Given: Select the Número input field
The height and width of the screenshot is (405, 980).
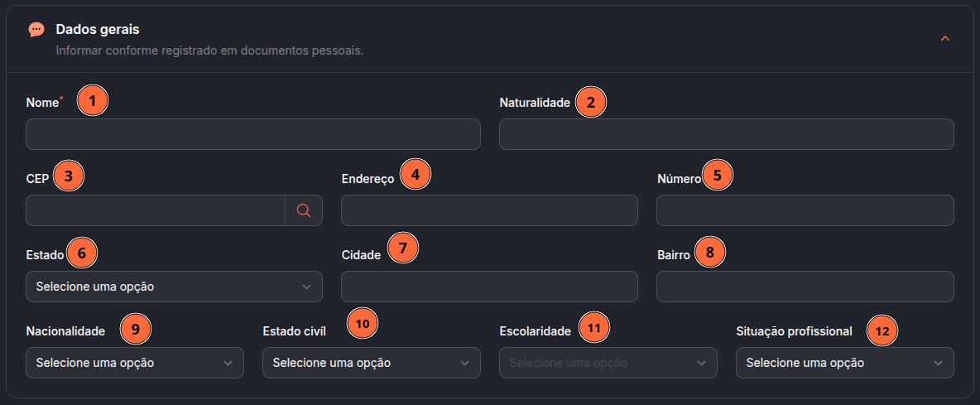Looking at the screenshot, I should tap(805, 210).
